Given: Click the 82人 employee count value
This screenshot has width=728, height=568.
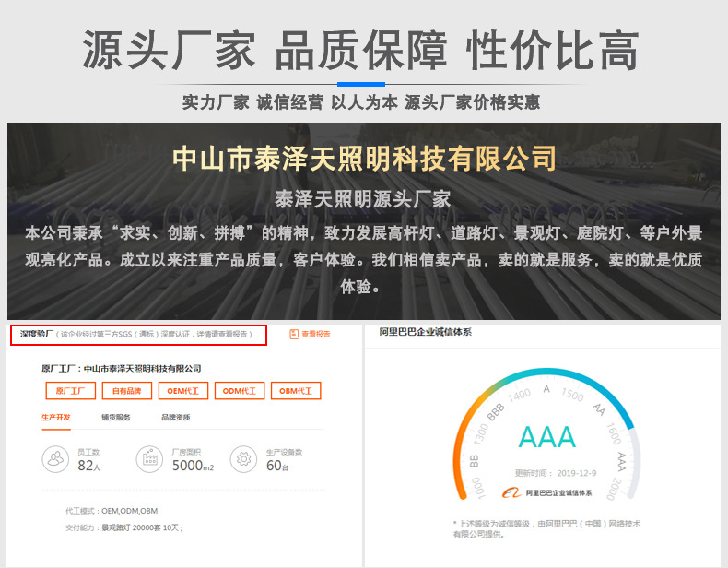Looking at the screenshot, I should click(88, 466).
